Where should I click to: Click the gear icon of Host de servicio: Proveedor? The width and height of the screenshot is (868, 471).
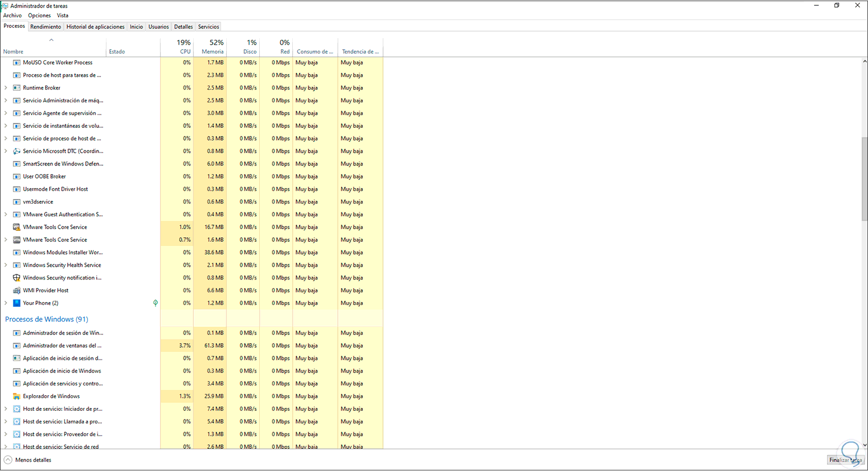click(x=17, y=435)
